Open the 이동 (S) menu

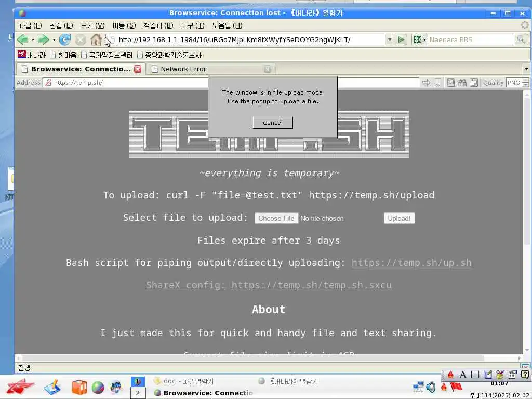pos(124,25)
